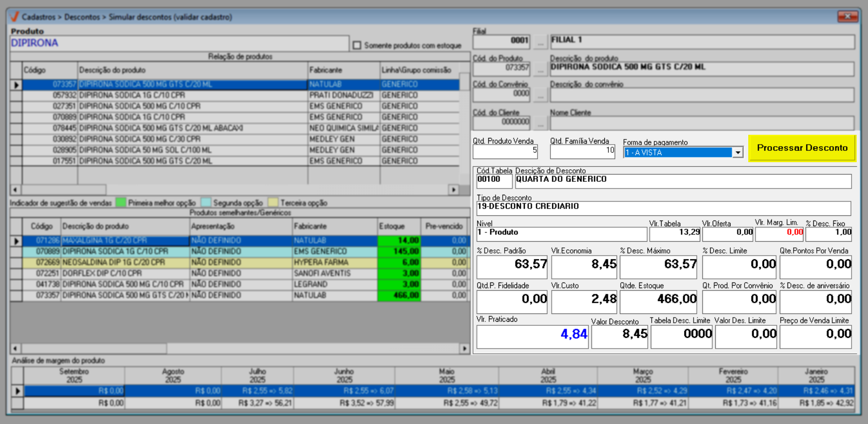Viewport: 868px width, 424px height.
Task: Click the Cód. do Convênio lookup button
Action: [x=540, y=95]
